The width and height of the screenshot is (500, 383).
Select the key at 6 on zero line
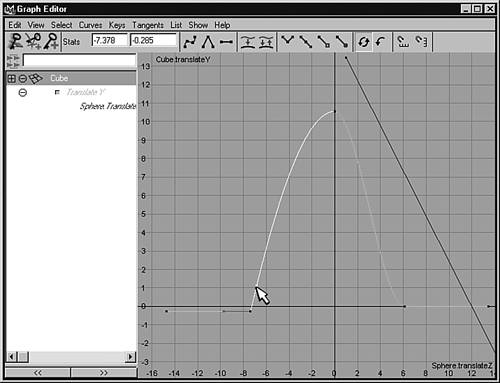(405, 306)
